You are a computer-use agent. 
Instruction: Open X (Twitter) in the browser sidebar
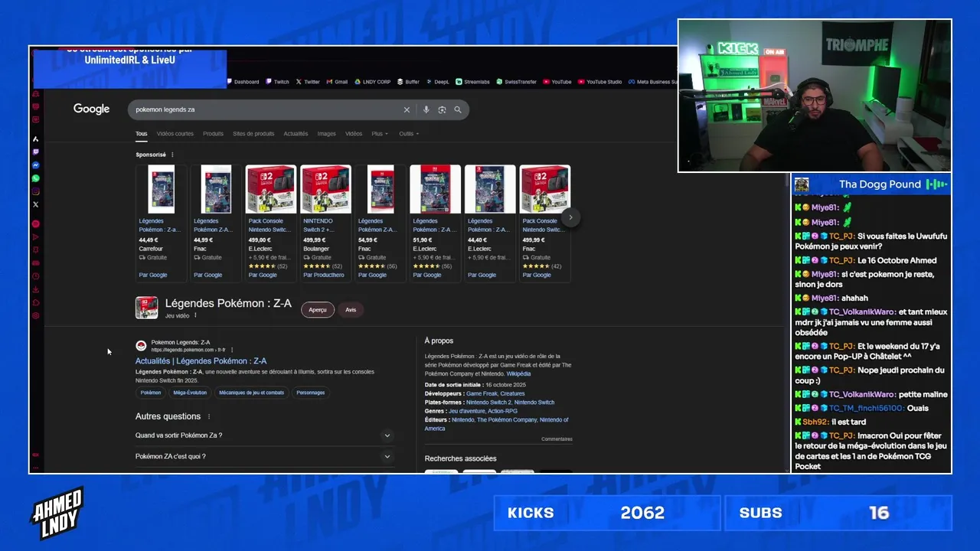point(36,204)
